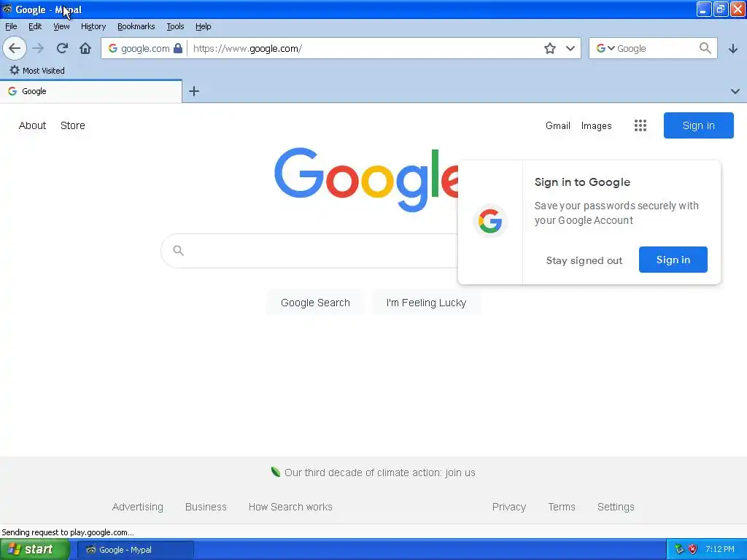Open the climate action join us link
The width and height of the screenshot is (747, 560).
pyautogui.click(x=379, y=472)
